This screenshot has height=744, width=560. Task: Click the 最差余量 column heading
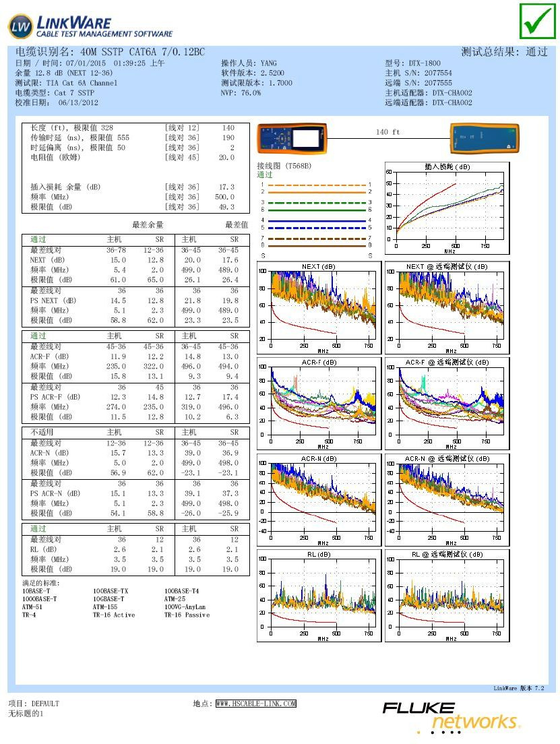(x=148, y=224)
